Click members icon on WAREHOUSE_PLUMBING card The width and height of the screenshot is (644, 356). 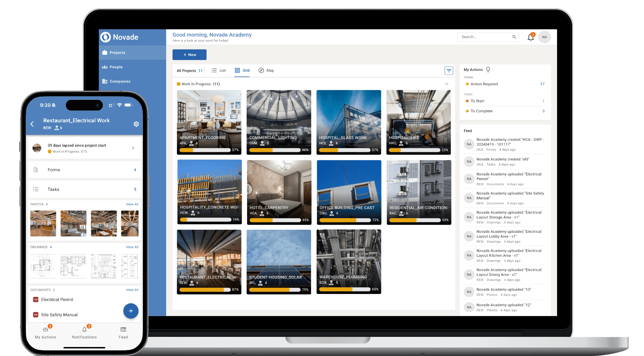tap(331, 282)
